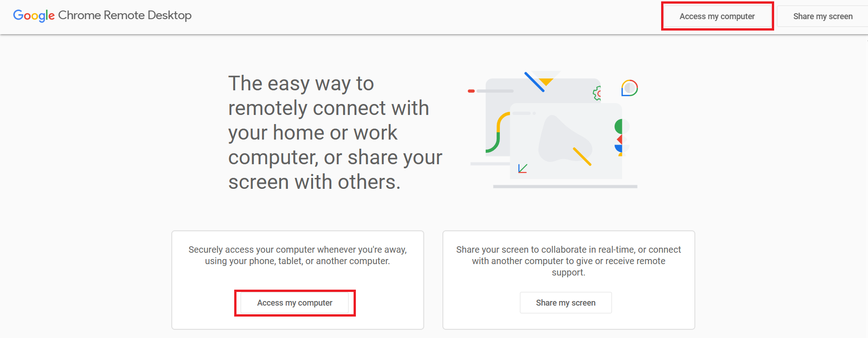Click the left card's secure access description

click(x=297, y=255)
